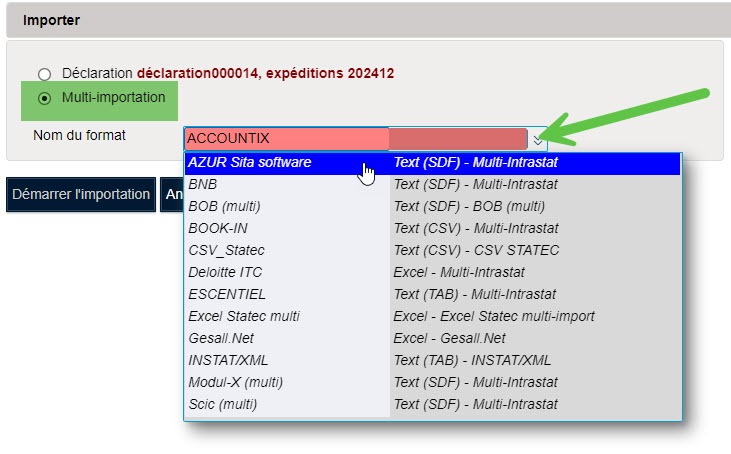Choose Scic (multi) format option
The height and width of the screenshot is (454, 731).
click(432, 405)
